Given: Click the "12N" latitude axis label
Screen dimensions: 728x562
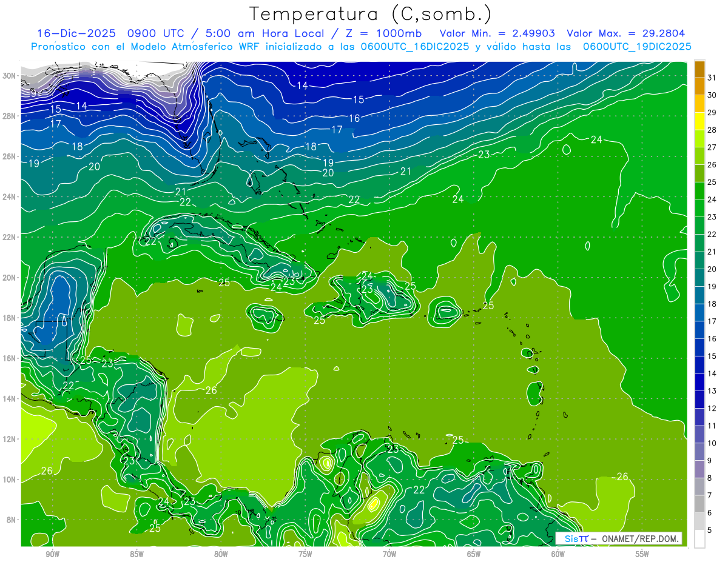Looking at the screenshot, I should tap(9, 439).
